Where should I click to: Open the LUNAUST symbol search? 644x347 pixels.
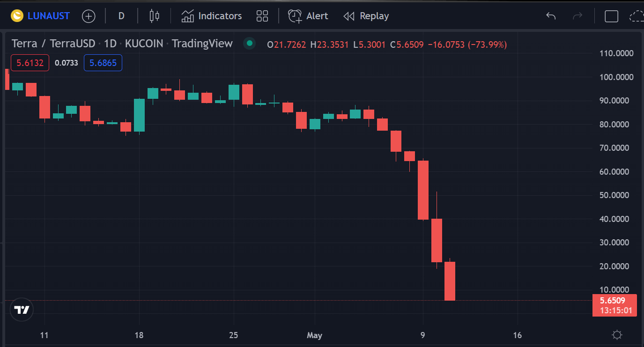click(48, 16)
